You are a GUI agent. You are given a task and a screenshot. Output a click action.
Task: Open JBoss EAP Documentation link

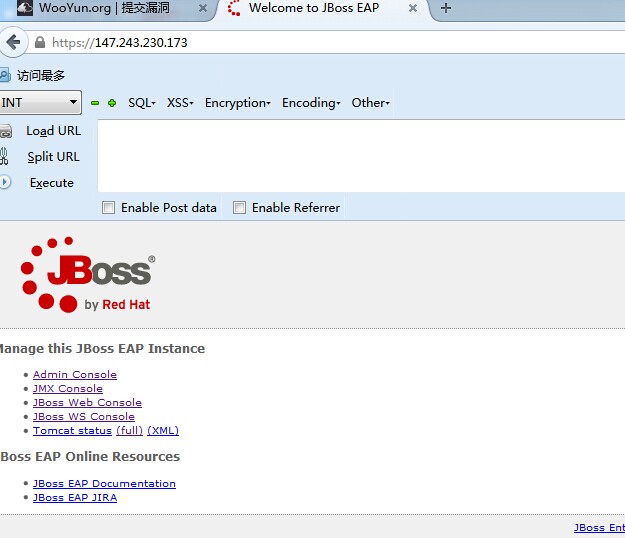(104, 483)
